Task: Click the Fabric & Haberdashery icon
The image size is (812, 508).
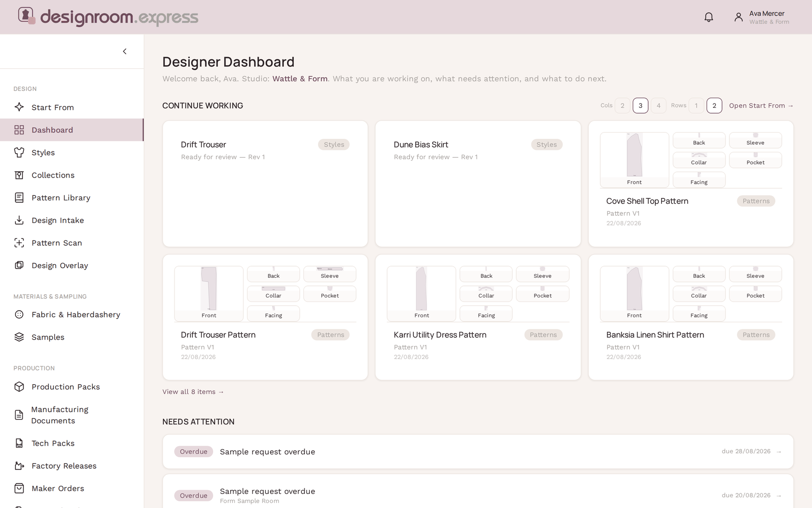Action: coord(19,314)
